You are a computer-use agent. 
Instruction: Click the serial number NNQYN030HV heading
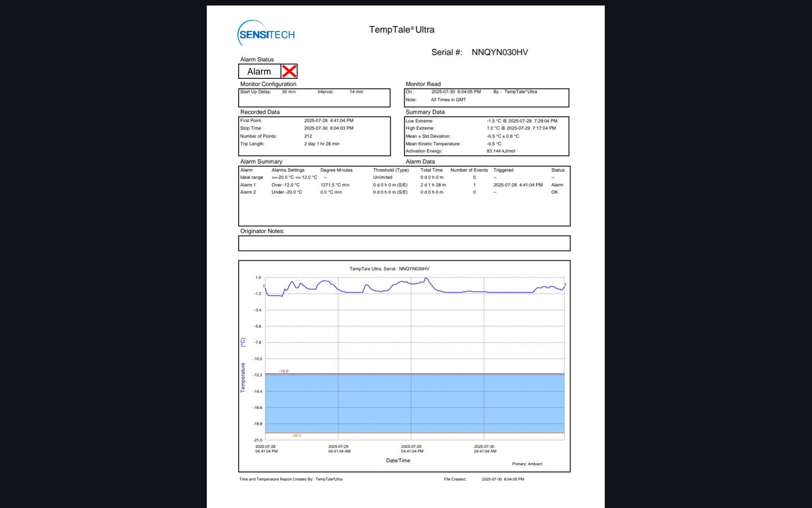tap(499, 52)
